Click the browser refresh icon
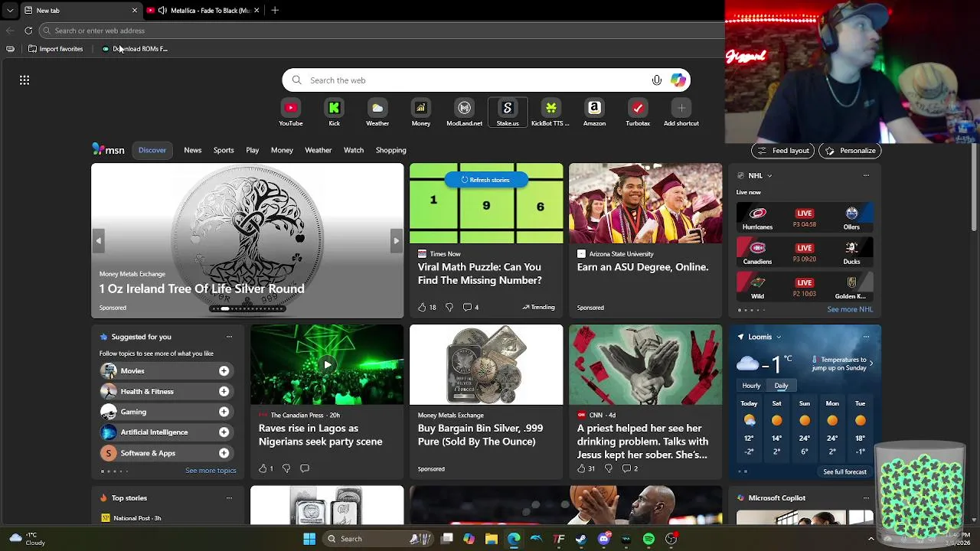Screen dimensions: 980x551 pyautogui.click(x=28, y=31)
